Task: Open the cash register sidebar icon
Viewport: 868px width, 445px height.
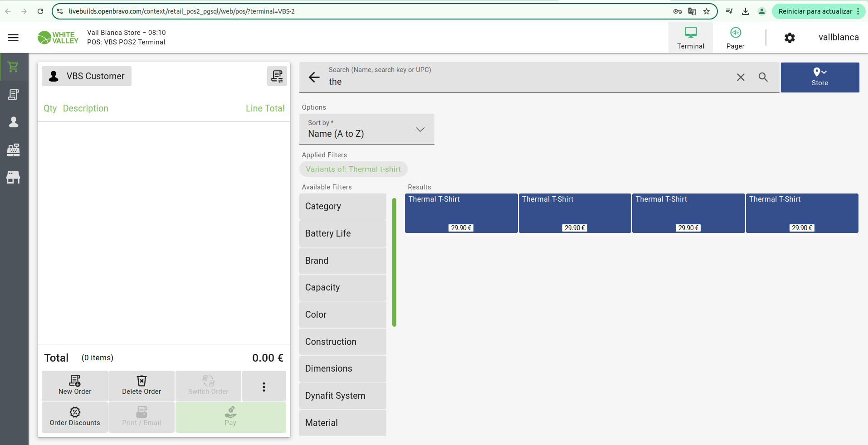Action: pyautogui.click(x=14, y=150)
